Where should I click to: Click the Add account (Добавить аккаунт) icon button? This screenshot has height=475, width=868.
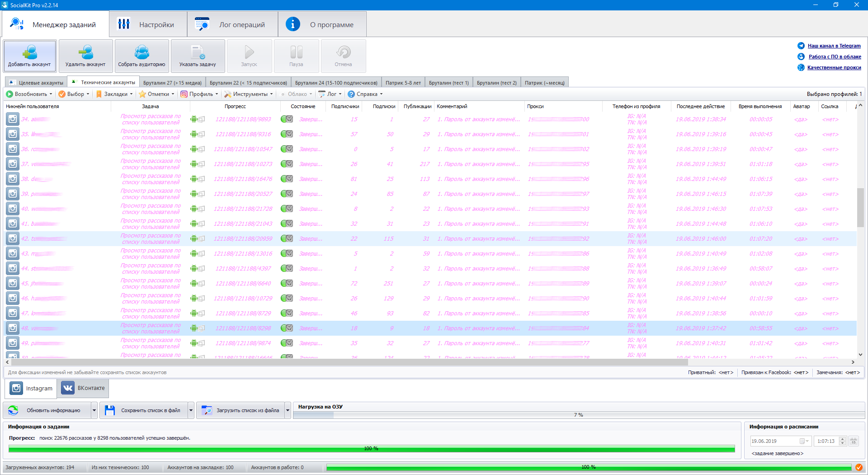point(30,56)
